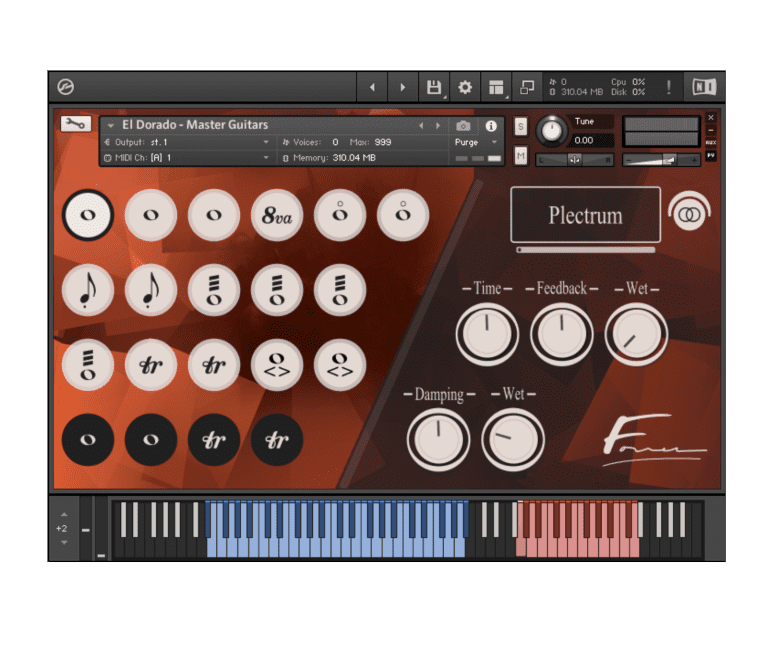Select previous instrument arrow in instrument header
The height and width of the screenshot is (645, 768).
click(421, 126)
